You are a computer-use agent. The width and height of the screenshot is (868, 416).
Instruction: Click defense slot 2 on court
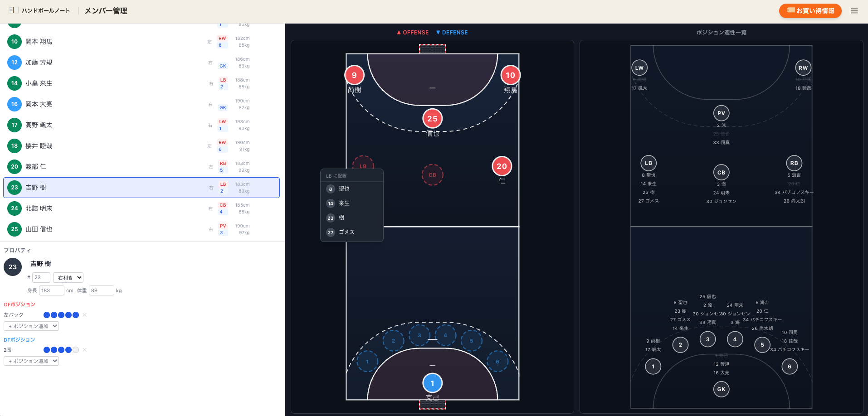393,341
